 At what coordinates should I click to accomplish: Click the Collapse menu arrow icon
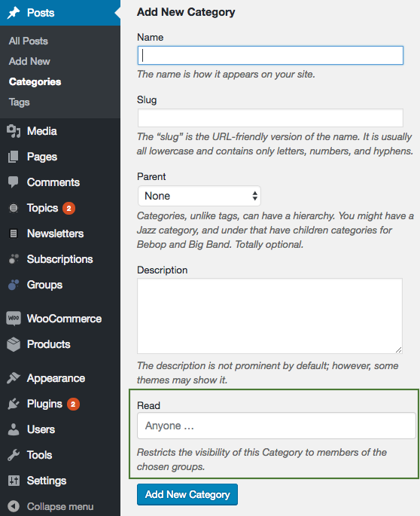pyautogui.click(x=14, y=506)
